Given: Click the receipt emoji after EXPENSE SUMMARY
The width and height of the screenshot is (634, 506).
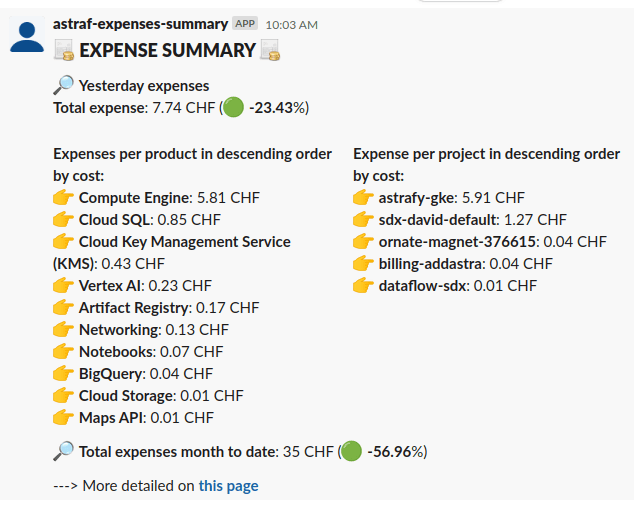Looking at the screenshot, I should 270,50.
